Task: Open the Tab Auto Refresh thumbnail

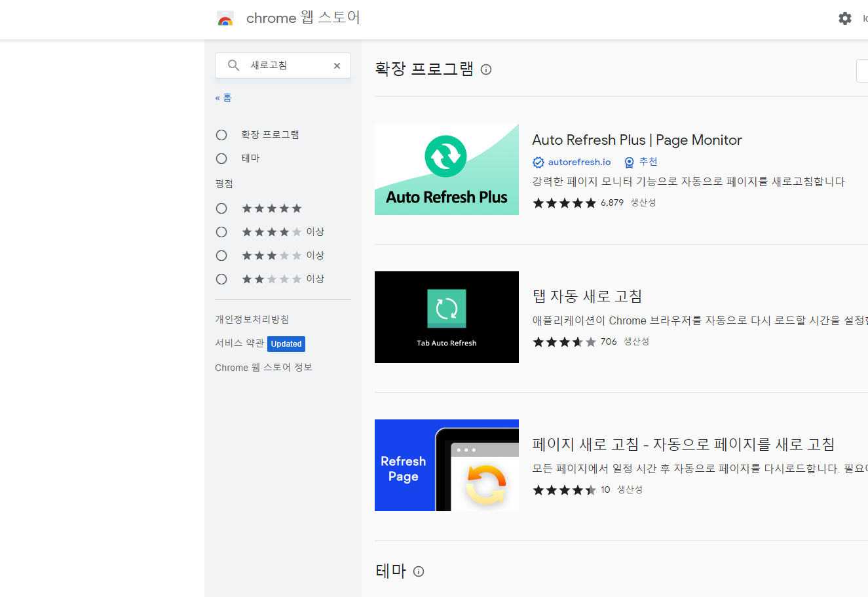Action: pyautogui.click(x=447, y=317)
